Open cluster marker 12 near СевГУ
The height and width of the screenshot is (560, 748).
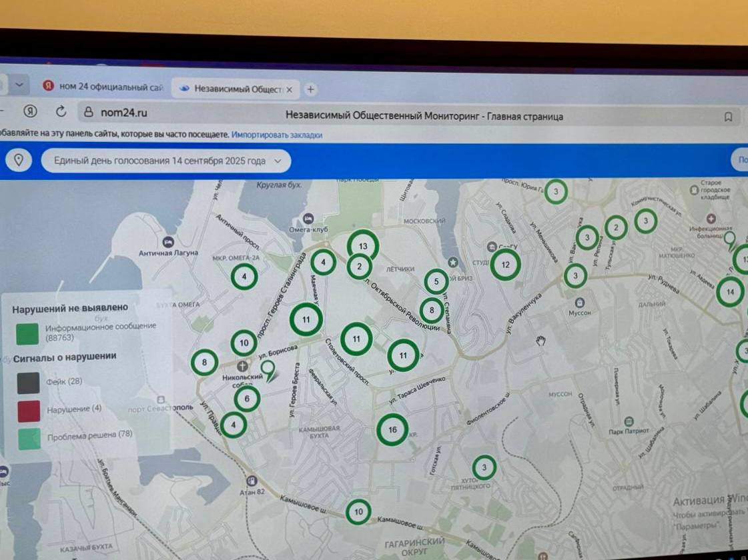[x=505, y=265]
